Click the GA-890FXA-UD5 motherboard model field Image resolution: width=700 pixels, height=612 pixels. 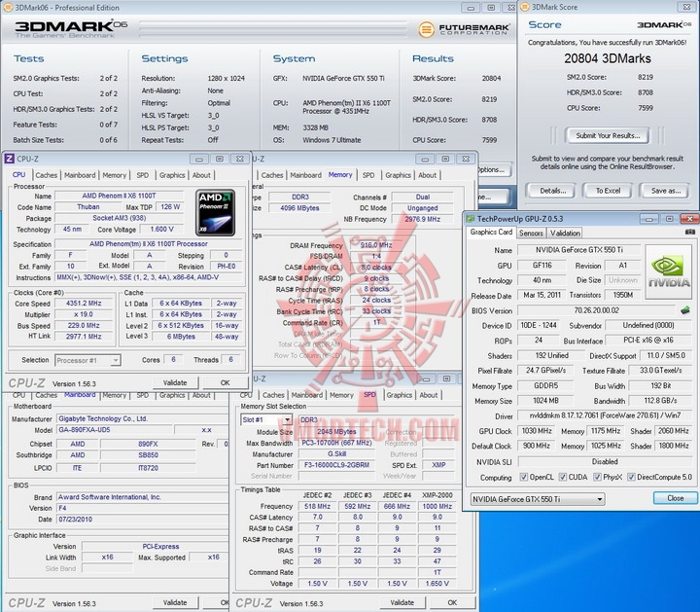click(115, 430)
